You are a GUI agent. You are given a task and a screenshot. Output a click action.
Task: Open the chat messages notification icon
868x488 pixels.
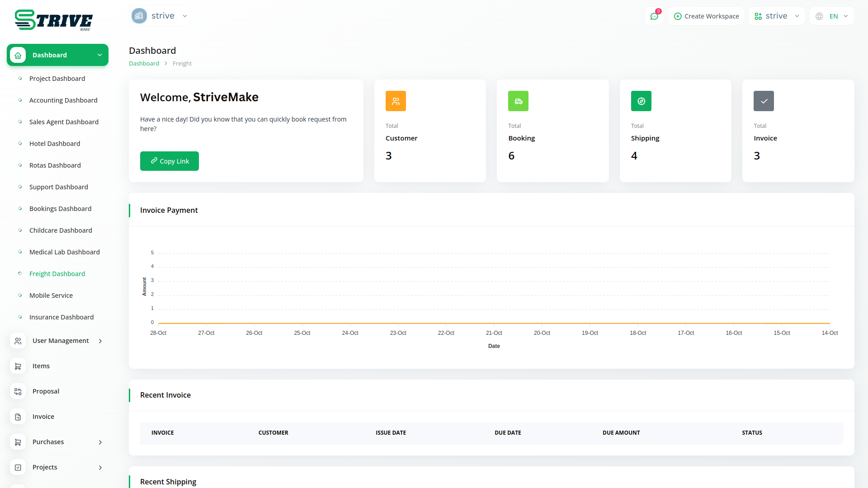pos(654,16)
